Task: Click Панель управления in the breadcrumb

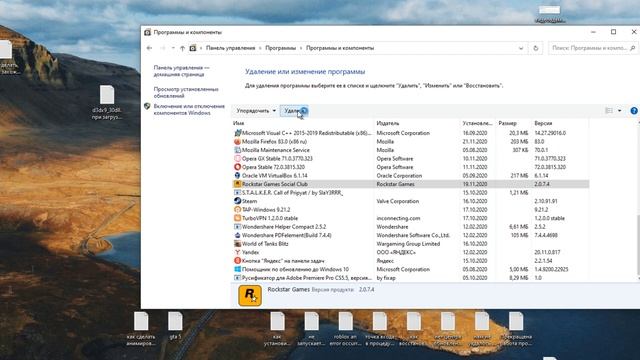Action: tap(230, 48)
